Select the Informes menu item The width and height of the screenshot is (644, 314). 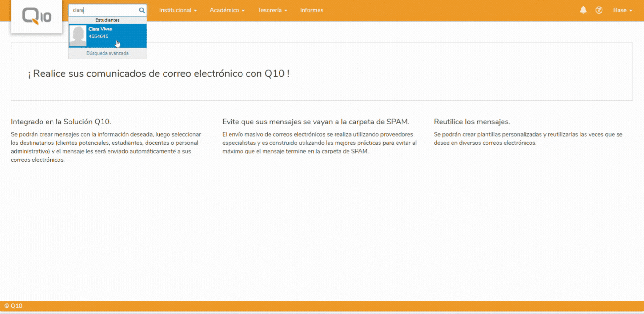pos(312,10)
